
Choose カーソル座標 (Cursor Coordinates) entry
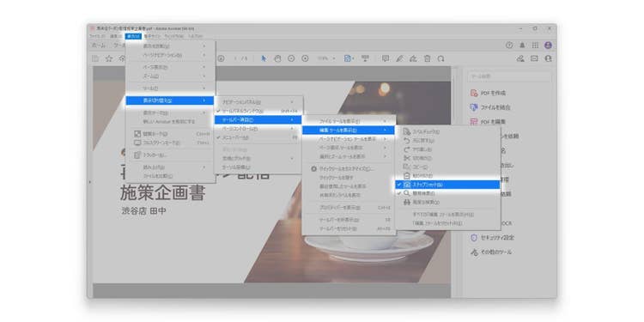[x=258, y=167]
